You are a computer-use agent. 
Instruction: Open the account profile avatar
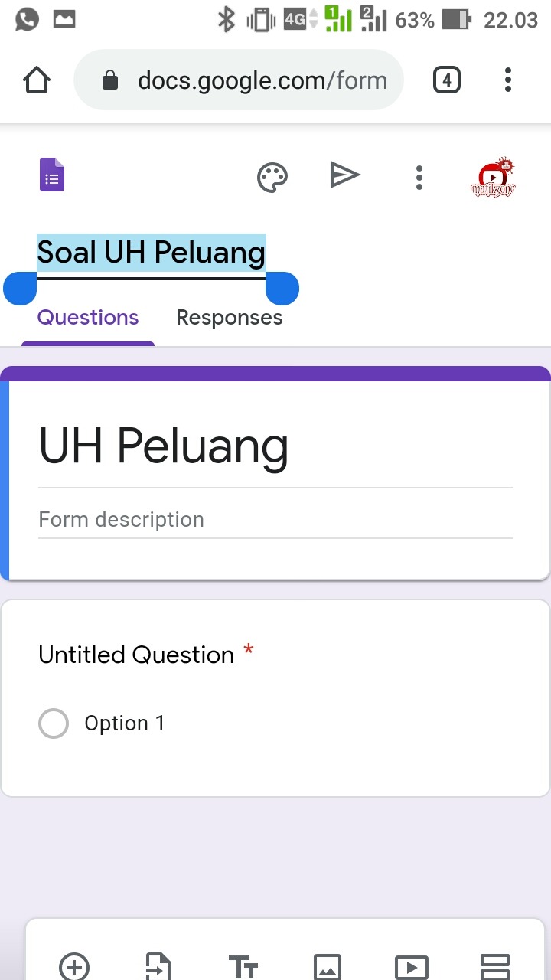tap(493, 178)
